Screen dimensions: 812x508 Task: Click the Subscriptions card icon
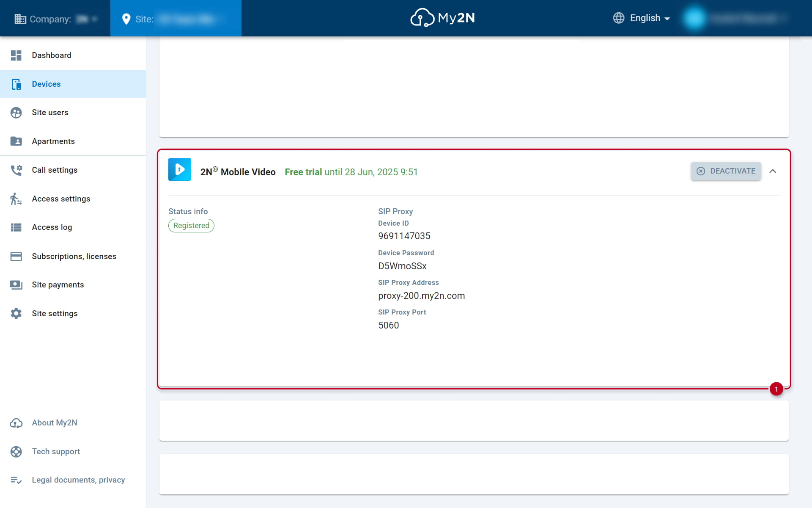(16, 257)
